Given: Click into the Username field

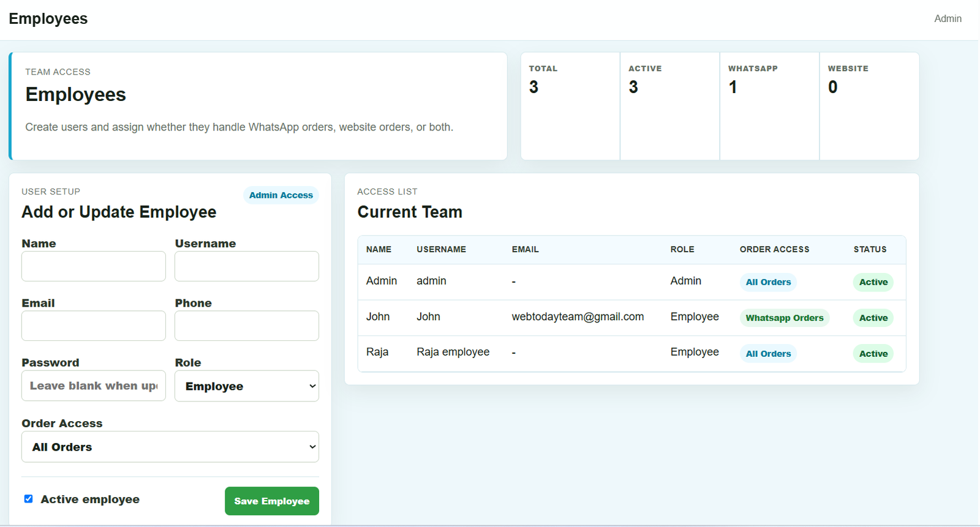Looking at the screenshot, I should 247,266.
